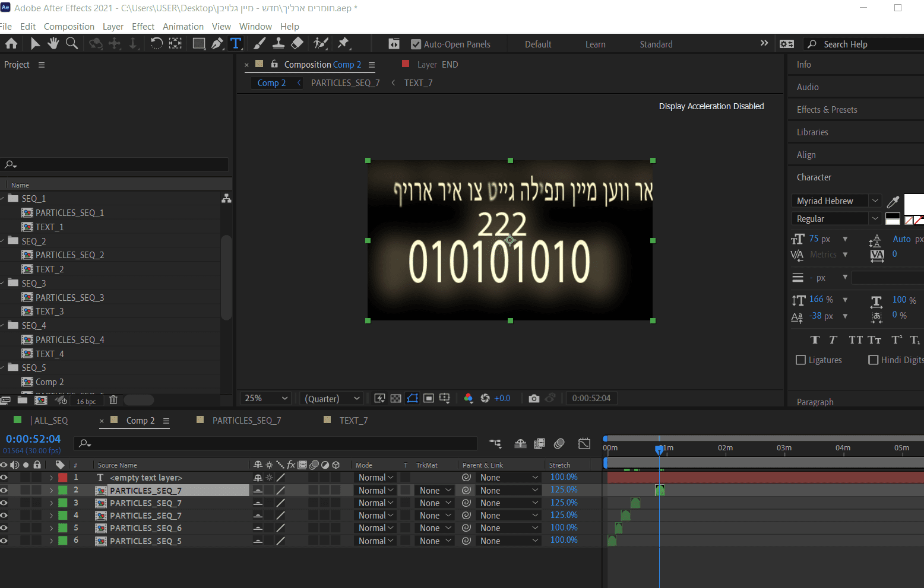
Task: Select the Rectangle shape tool
Action: (199, 43)
